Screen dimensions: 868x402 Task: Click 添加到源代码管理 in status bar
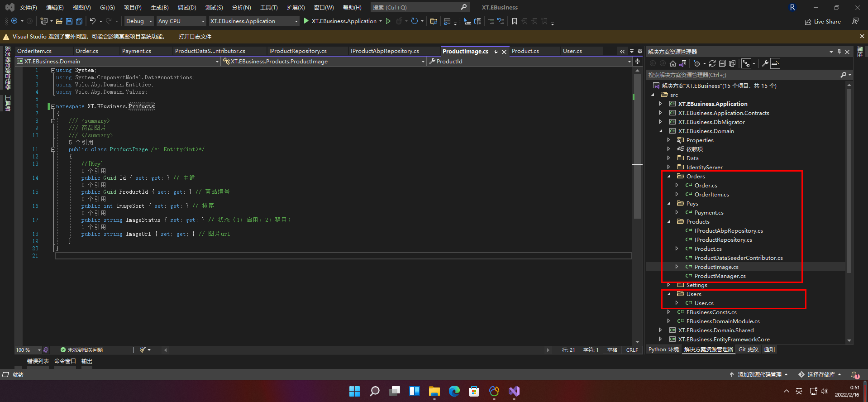click(x=759, y=375)
